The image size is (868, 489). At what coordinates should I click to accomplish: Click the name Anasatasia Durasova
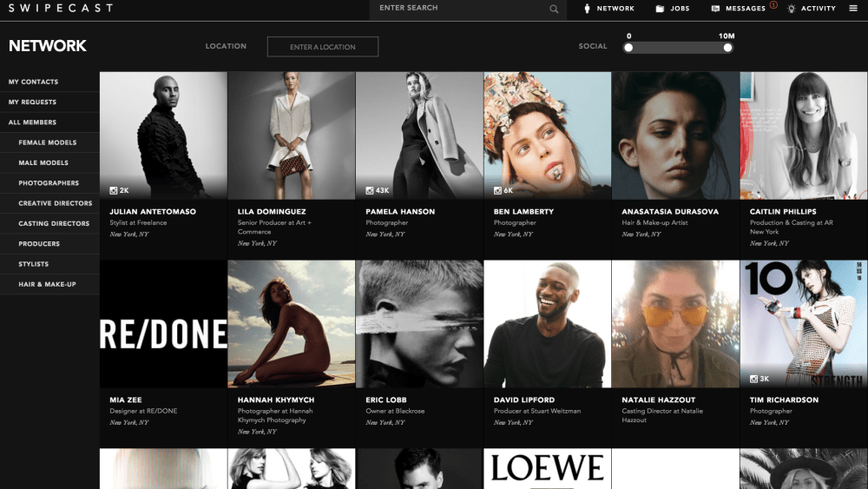[670, 212]
